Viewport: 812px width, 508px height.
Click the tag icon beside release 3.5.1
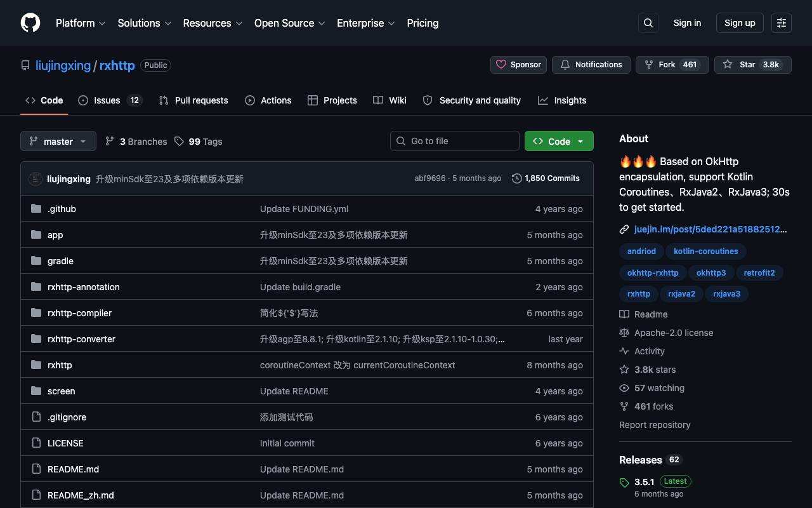click(x=624, y=483)
